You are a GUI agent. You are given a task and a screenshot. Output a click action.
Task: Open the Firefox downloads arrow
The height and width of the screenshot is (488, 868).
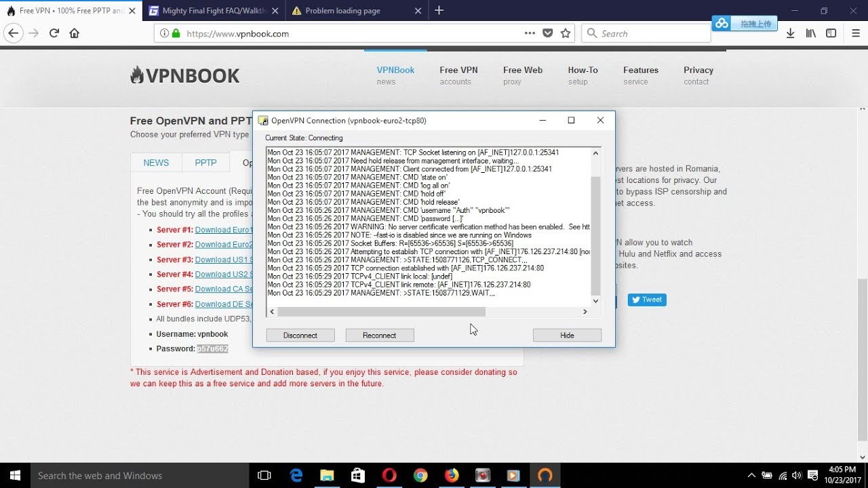click(x=790, y=33)
